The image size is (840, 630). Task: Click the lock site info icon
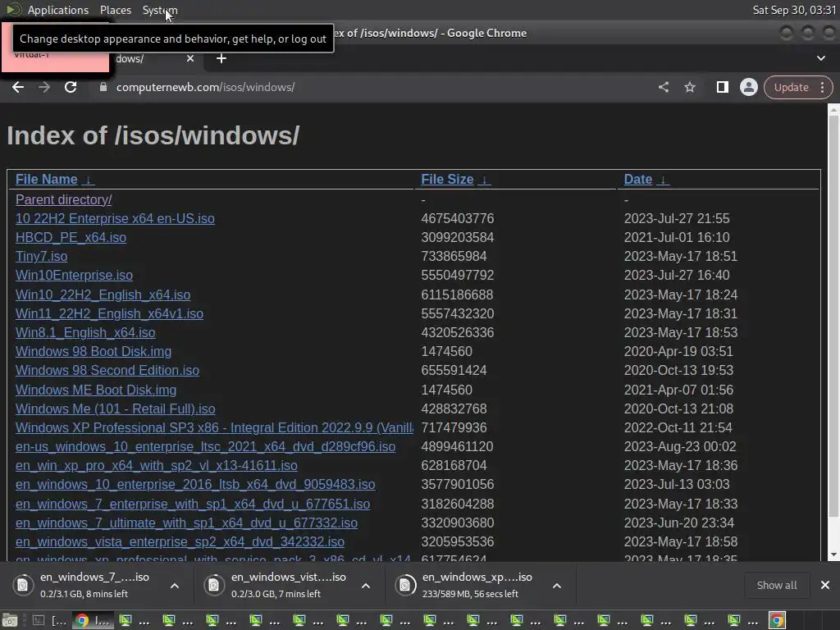(103, 87)
